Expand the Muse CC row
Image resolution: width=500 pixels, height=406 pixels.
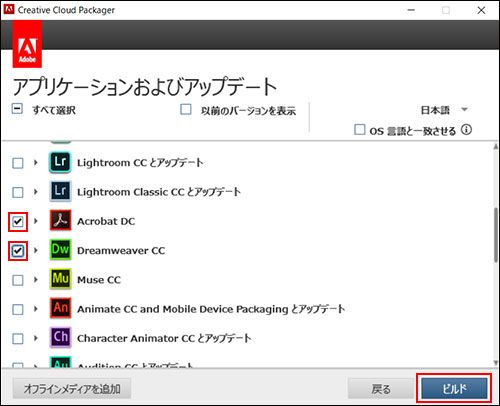click(36, 279)
